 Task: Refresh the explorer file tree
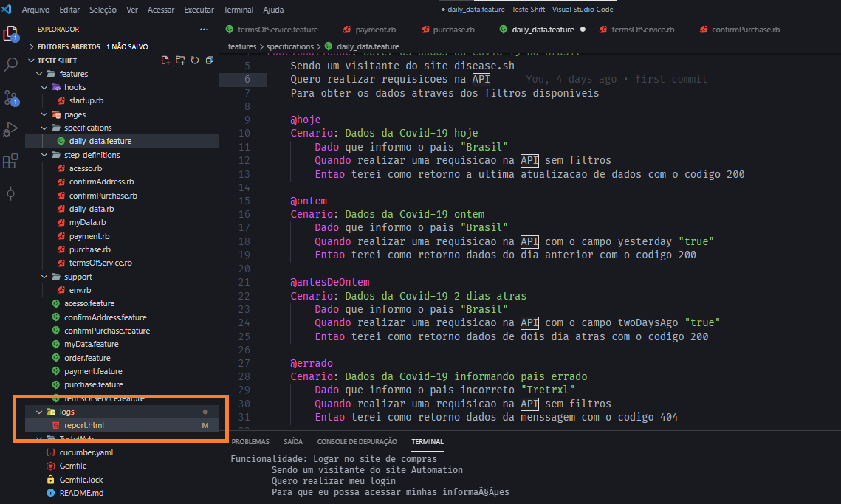tap(195, 60)
